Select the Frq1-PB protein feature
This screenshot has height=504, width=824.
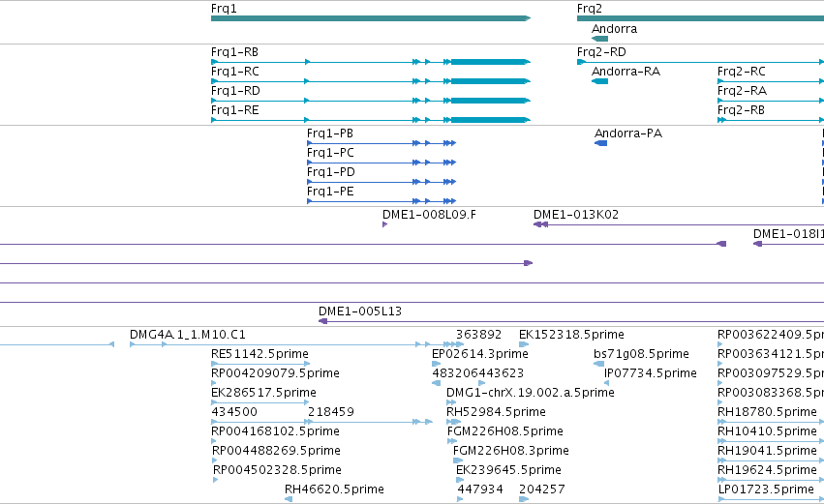381,143
